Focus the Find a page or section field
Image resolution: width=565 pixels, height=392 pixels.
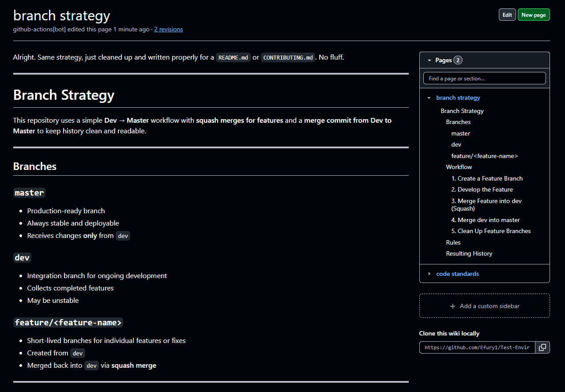click(485, 79)
